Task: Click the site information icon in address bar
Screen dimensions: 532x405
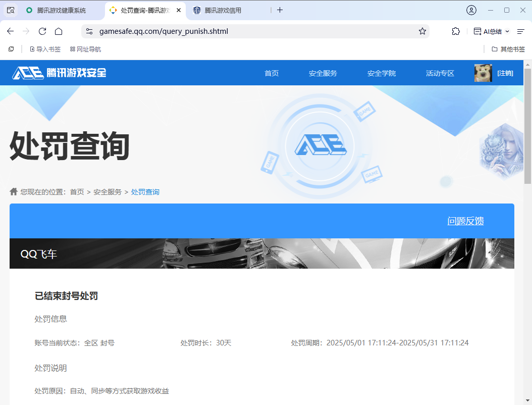Action: tap(89, 31)
